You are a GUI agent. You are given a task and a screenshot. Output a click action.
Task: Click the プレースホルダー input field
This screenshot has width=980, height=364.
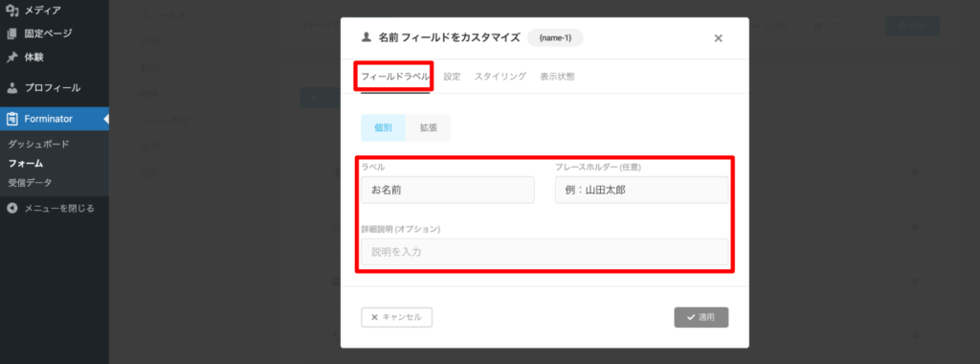pos(642,190)
